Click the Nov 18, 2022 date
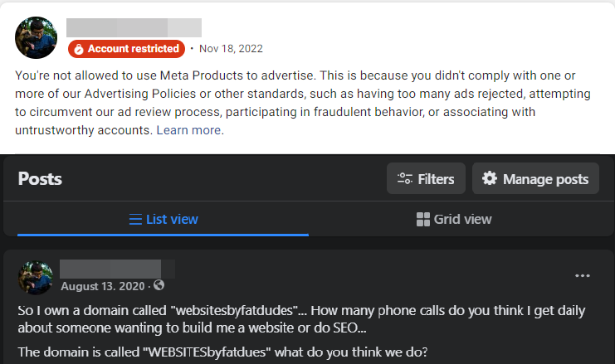This screenshot has height=364, width=615. [231, 49]
